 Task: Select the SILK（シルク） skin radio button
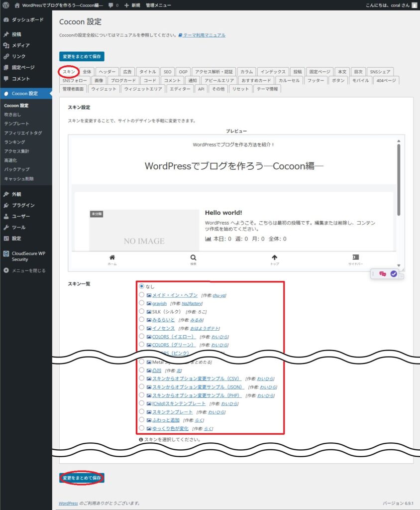point(141,311)
